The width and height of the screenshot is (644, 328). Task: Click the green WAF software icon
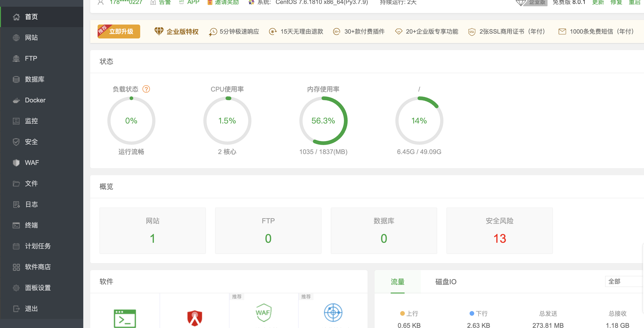tap(263, 313)
